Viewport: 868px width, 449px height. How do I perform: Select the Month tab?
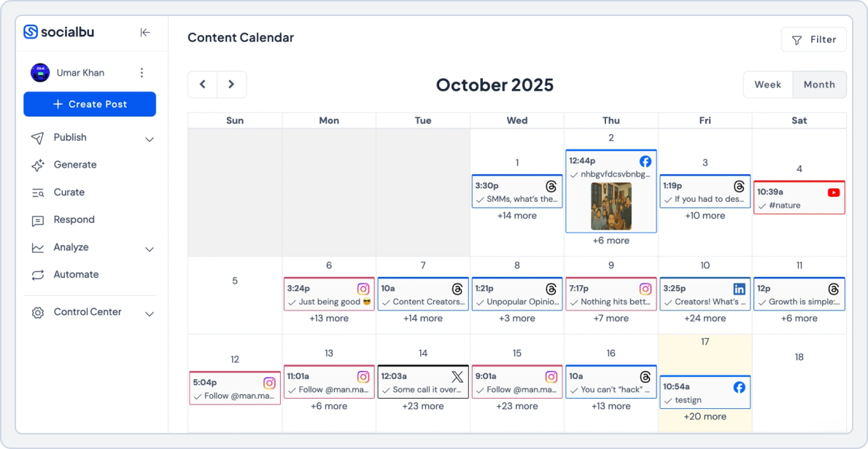point(819,85)
